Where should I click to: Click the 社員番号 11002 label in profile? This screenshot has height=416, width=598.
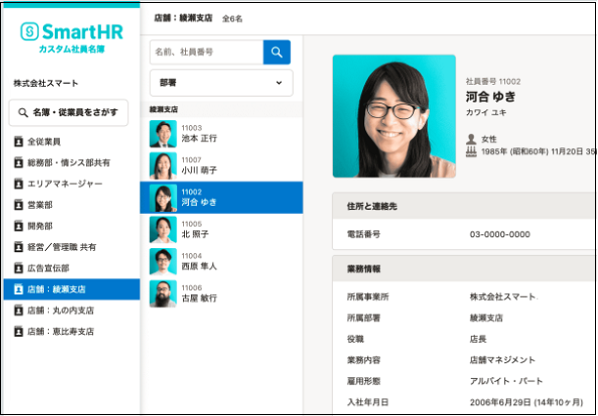[493, 81]
